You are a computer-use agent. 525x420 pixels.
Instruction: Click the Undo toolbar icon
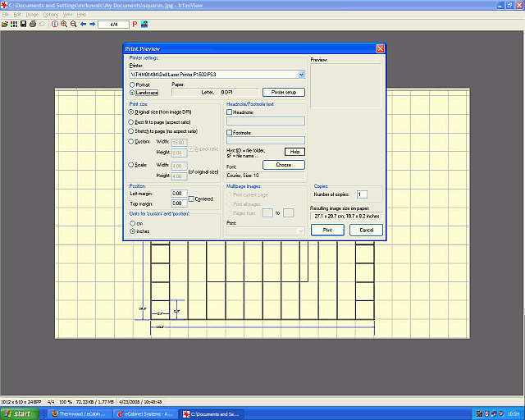tap(42, 24)
